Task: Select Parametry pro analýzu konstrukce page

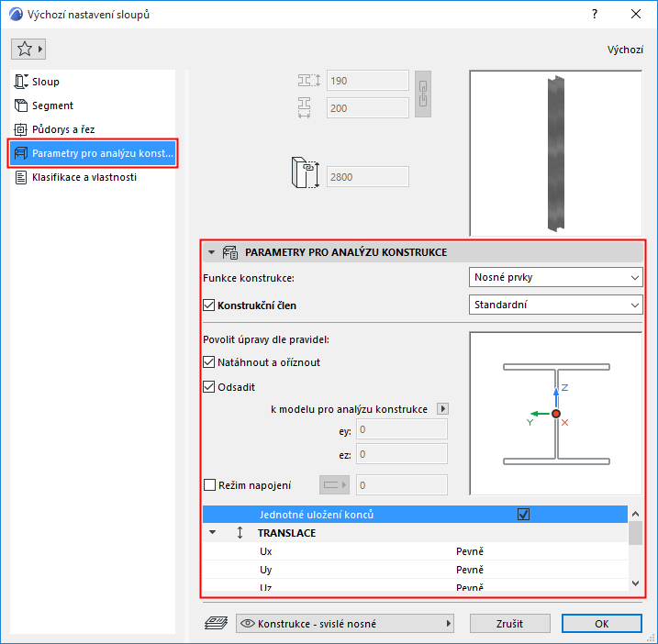Action: coord(93,153)
